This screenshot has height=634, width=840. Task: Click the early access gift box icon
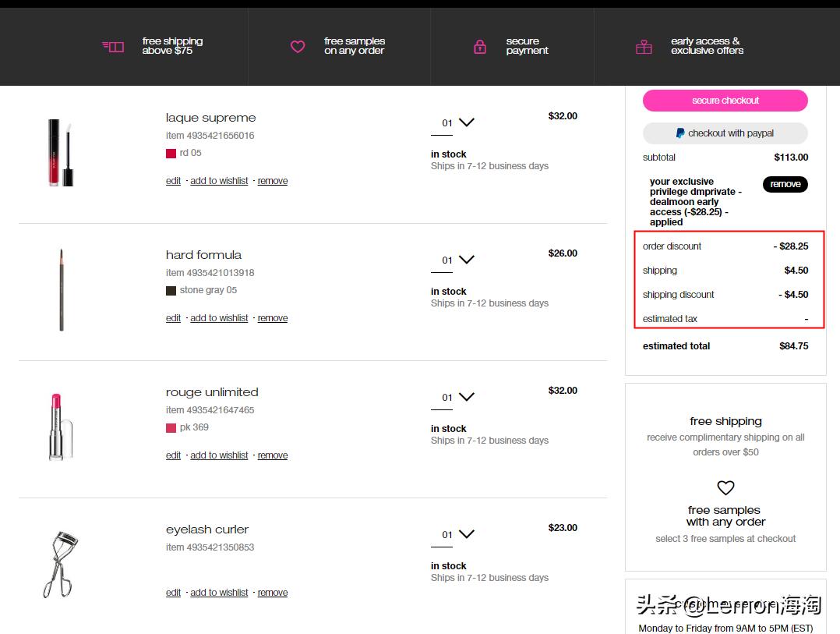[x=644, y=47]
